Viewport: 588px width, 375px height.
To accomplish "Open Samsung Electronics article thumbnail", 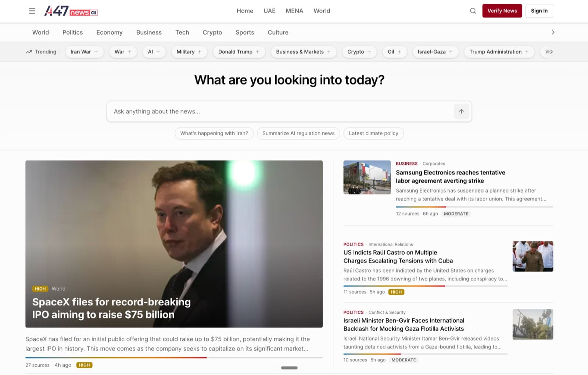I will point(367,177).
